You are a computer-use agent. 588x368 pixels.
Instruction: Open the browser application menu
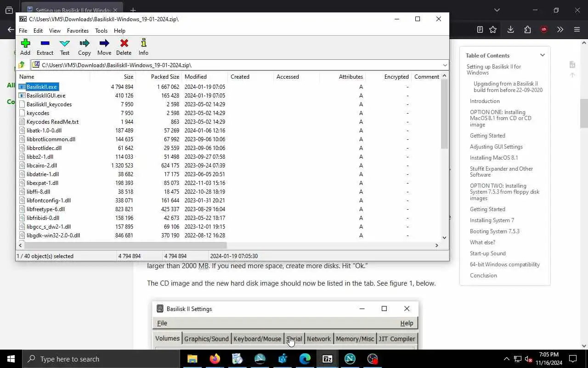click(x=577, y=29)
